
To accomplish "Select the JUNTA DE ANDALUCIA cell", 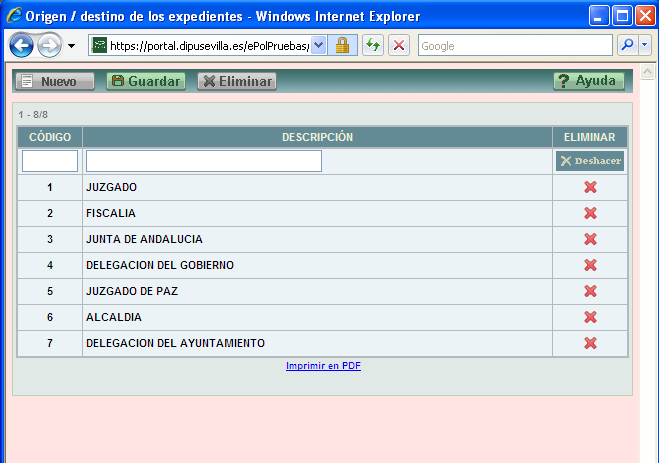I will click(317, 239).
